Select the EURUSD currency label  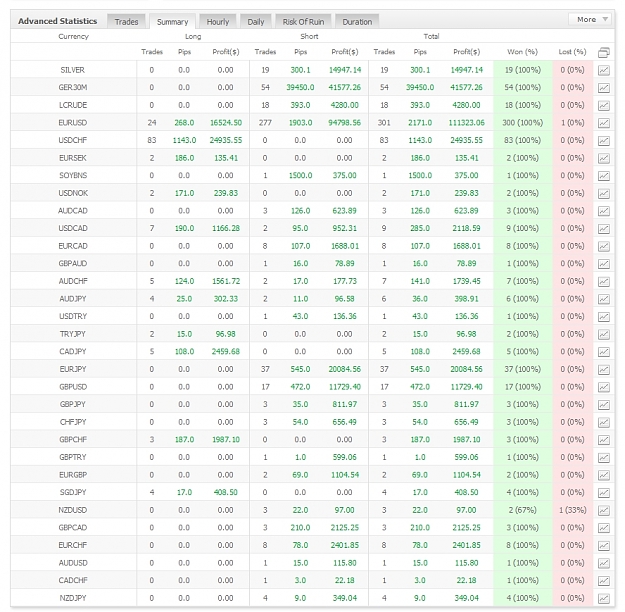coord(73,123)
